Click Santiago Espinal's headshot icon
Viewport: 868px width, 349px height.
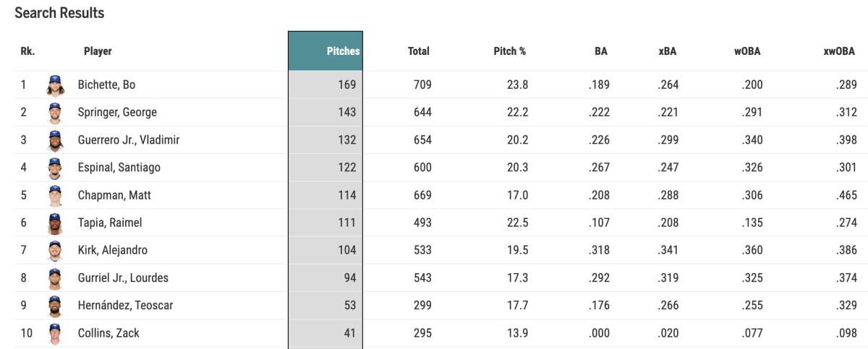(54, 168)
